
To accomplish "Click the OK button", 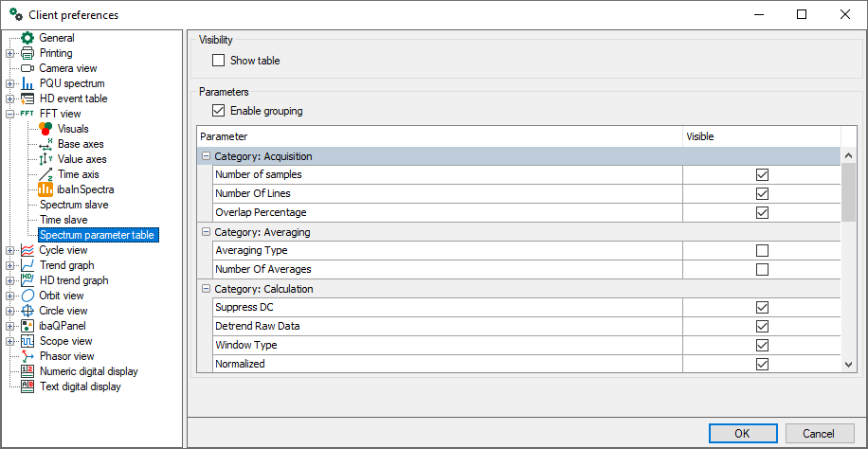I will coord(742,433).
